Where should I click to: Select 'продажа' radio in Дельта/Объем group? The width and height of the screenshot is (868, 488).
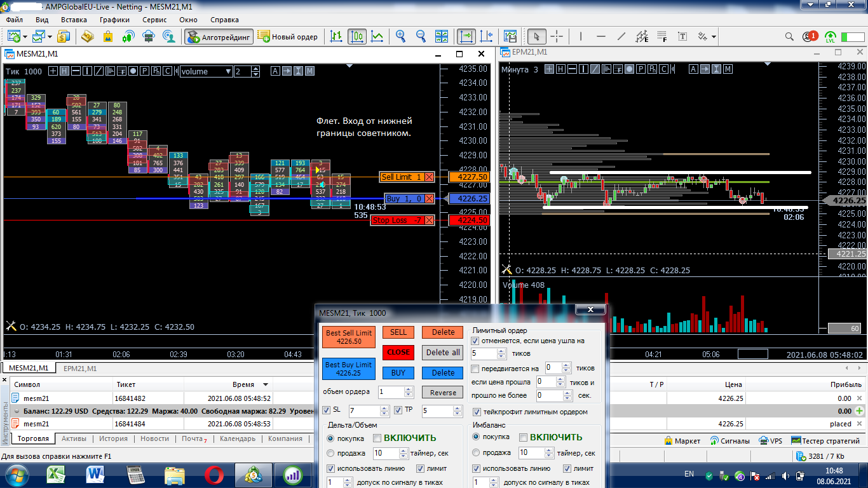330,453
